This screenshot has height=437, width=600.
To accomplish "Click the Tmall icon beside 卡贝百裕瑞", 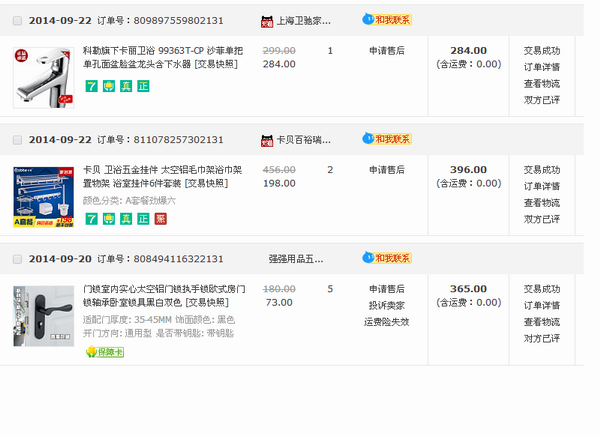I will pyautogui.click(x=267, y=139).
